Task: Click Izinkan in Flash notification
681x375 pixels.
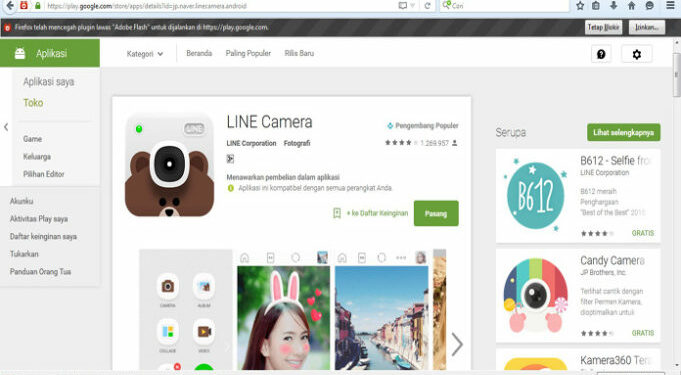Action: 647,27
